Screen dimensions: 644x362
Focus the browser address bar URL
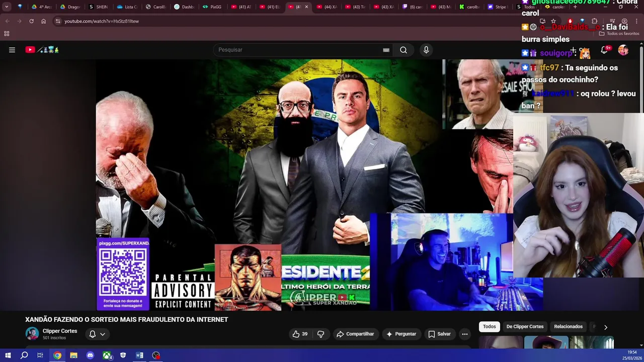click(x=102, y=21)
